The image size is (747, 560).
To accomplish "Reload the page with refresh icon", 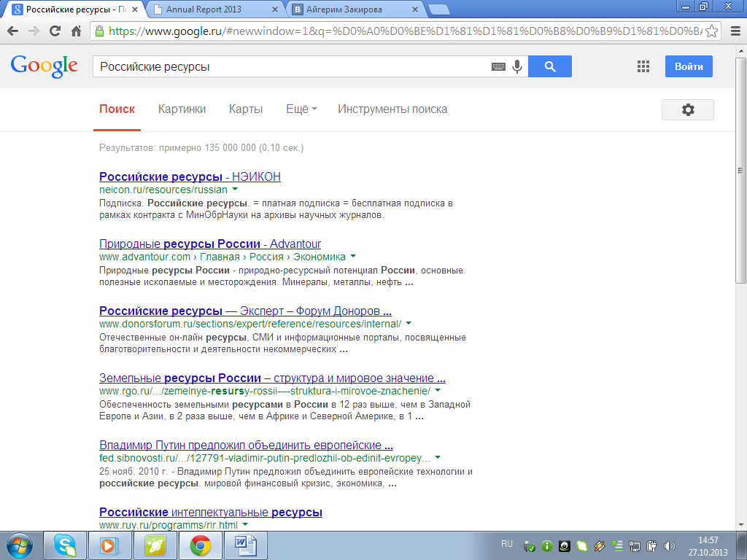I will click(x=55, y=31).
